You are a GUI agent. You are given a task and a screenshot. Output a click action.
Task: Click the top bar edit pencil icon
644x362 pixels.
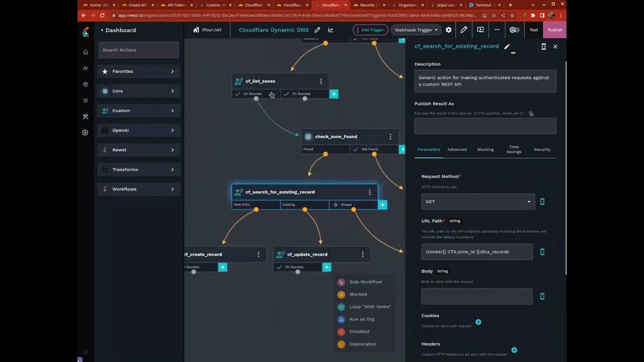point(463,30)
